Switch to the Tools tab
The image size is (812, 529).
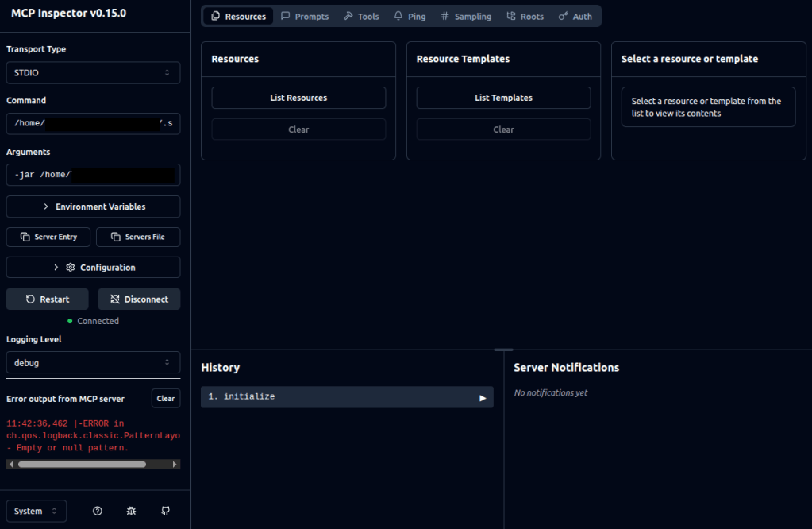pos(361,16)
